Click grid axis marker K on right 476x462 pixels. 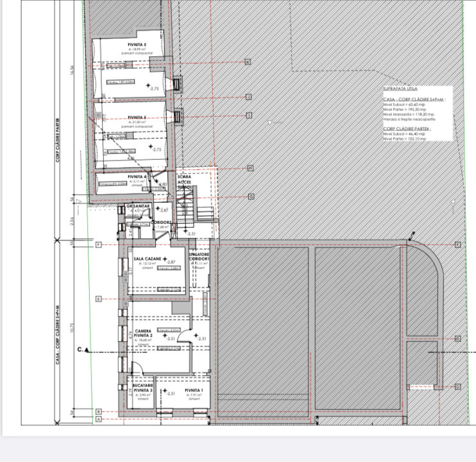click(248, 62)
